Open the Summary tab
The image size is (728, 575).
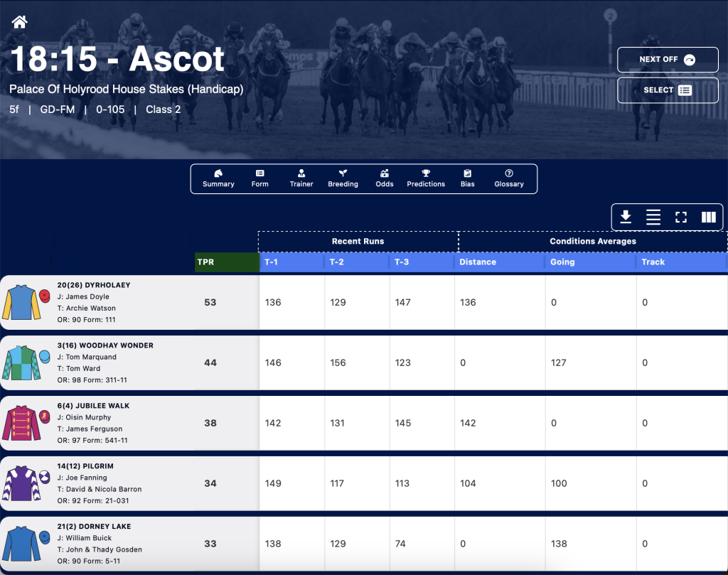click(x=218, y=178)
